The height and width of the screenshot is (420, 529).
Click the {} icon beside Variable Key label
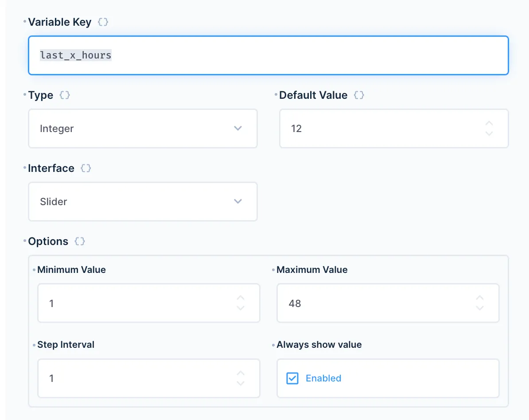[103, 22]
